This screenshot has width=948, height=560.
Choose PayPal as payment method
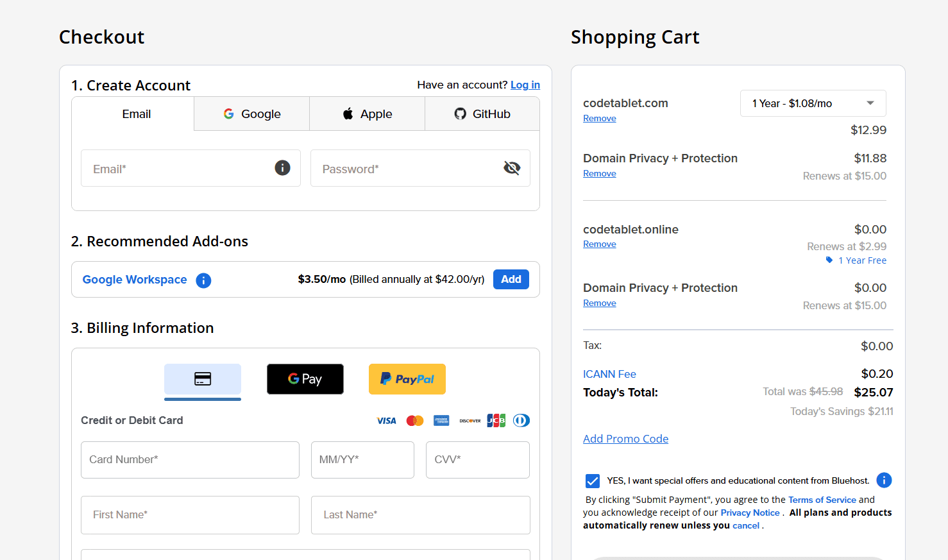point(407,379)
